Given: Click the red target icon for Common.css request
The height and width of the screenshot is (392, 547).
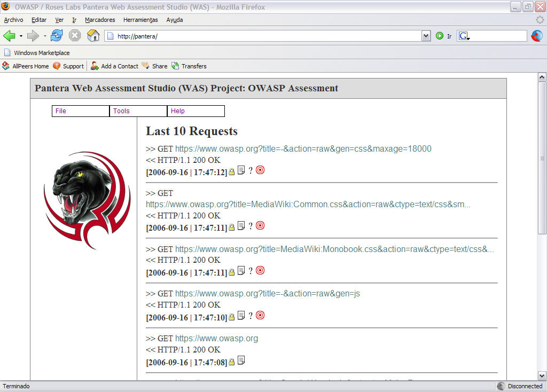Looking at the screenshot, I should 260,225.
